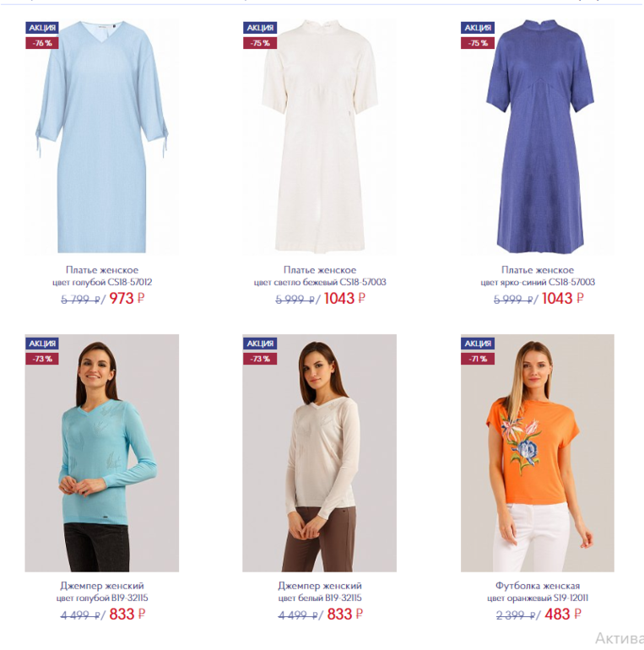
Task: Open link Джемпер женский цвет голубой B19-32115
Action: 102,592
